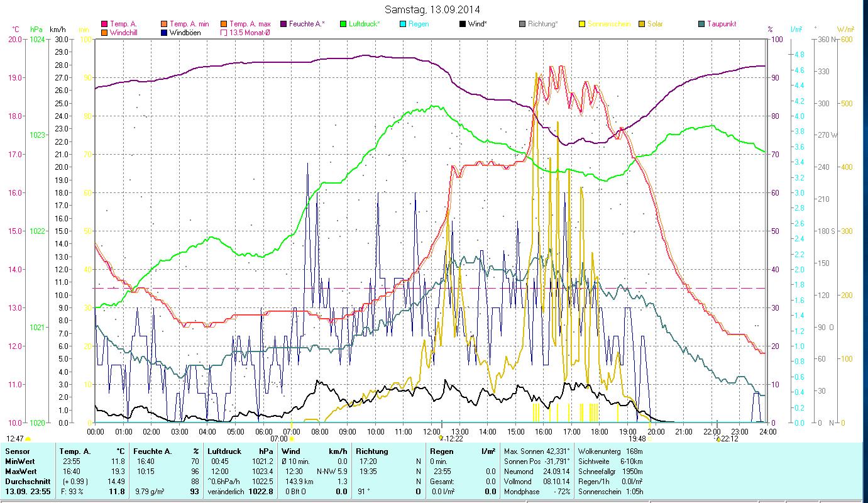This screenshot has height=503, width=868.
Task: Click the Richtung table column header
Action: (372, 451)
